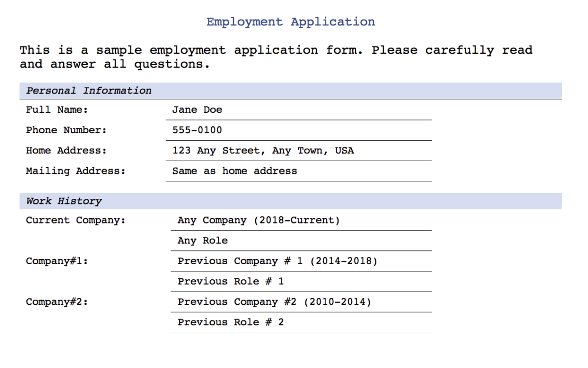This screenshot has width=588, height=368.
Task: Click the Company#2 label
Action: (x=57, y=302)
